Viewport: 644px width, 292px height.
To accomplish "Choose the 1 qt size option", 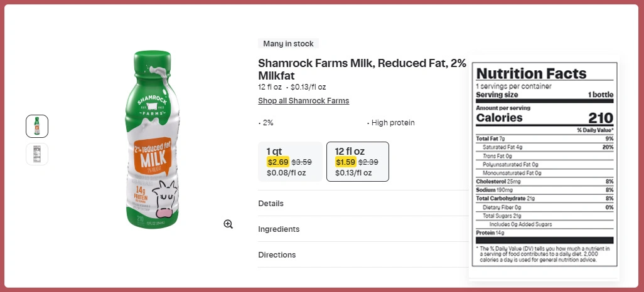I will tap(290, 162).
